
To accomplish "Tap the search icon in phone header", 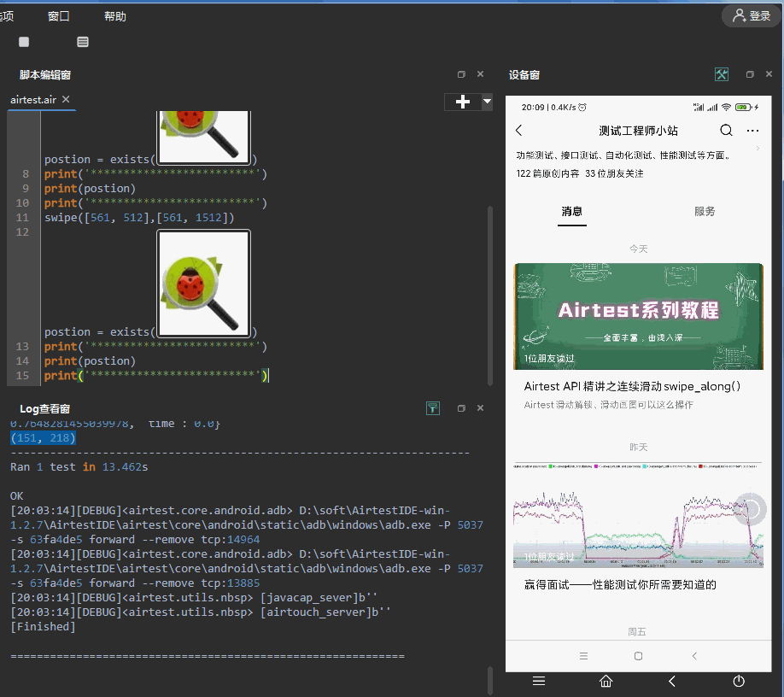I will 726,131.
